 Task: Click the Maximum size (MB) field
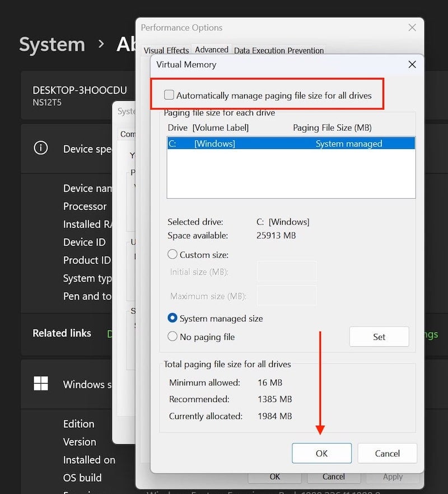(287, 296)
